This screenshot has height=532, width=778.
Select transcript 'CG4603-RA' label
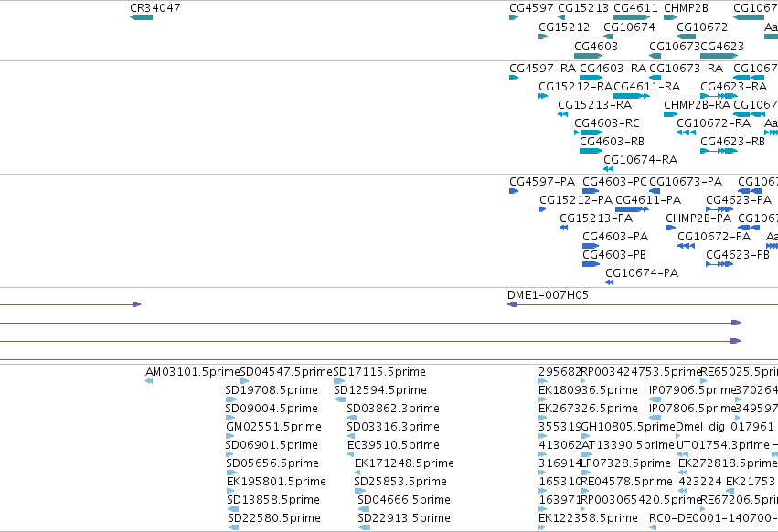coord(613,68)
